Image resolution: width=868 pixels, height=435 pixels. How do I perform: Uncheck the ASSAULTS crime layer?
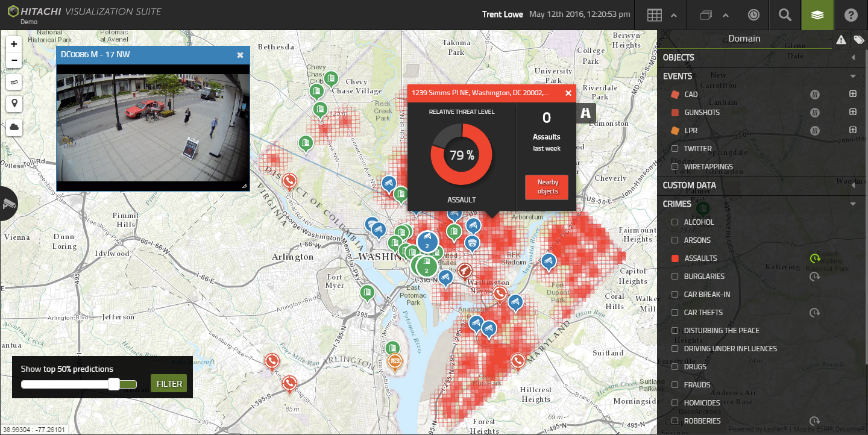(675, 258)
